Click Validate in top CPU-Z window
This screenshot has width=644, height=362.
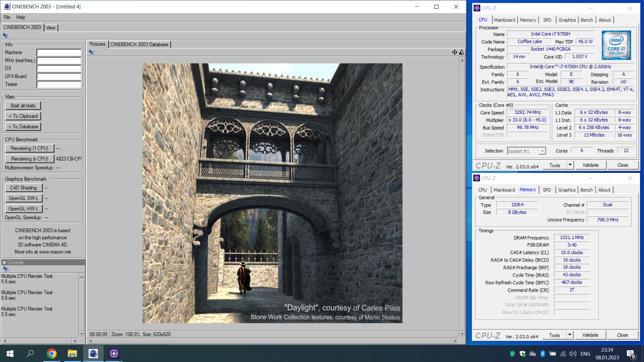coord(591,165)
